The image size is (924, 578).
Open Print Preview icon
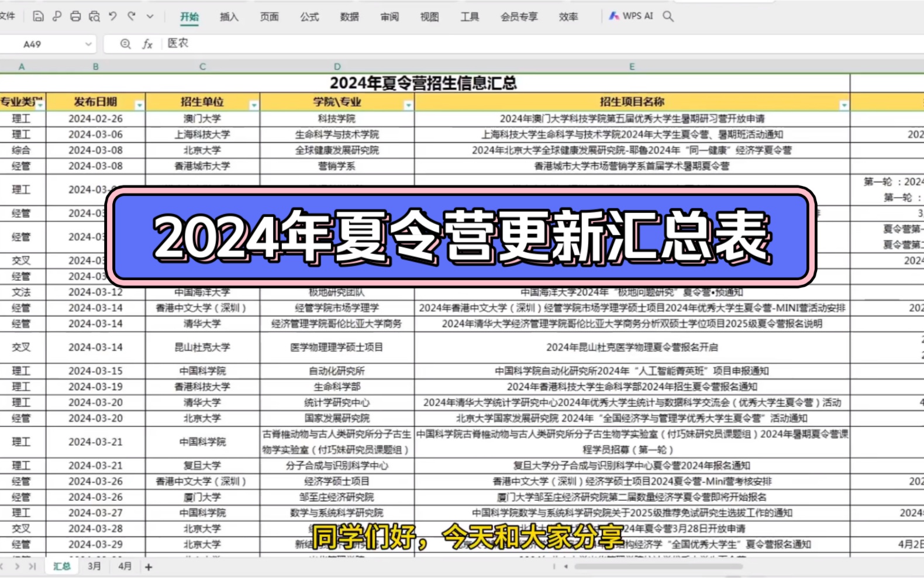pyautogui.click(x=94, y=16)
